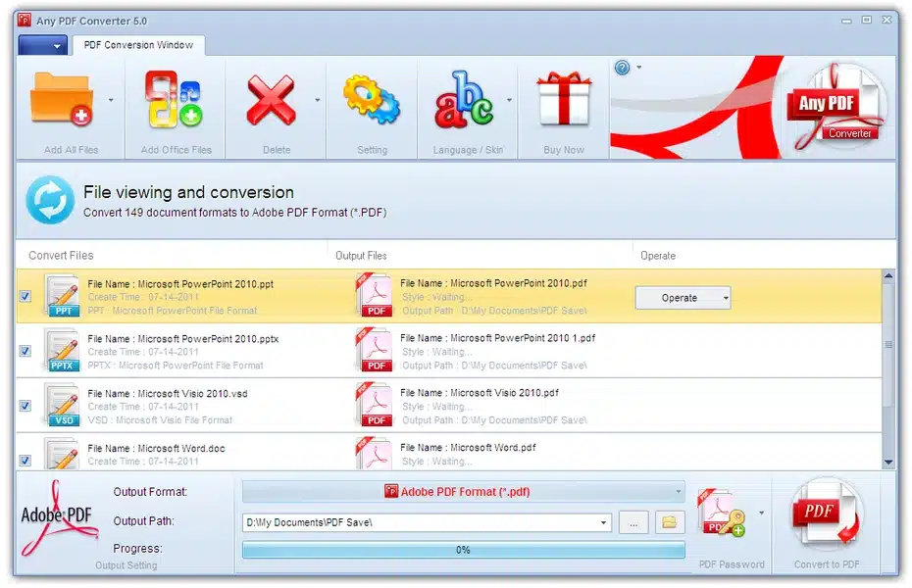912x588 pixels.
Task: Select 'File Name : Microsoft PowerPoint 2010.pptx' text
Action: [x=183, y=339]
